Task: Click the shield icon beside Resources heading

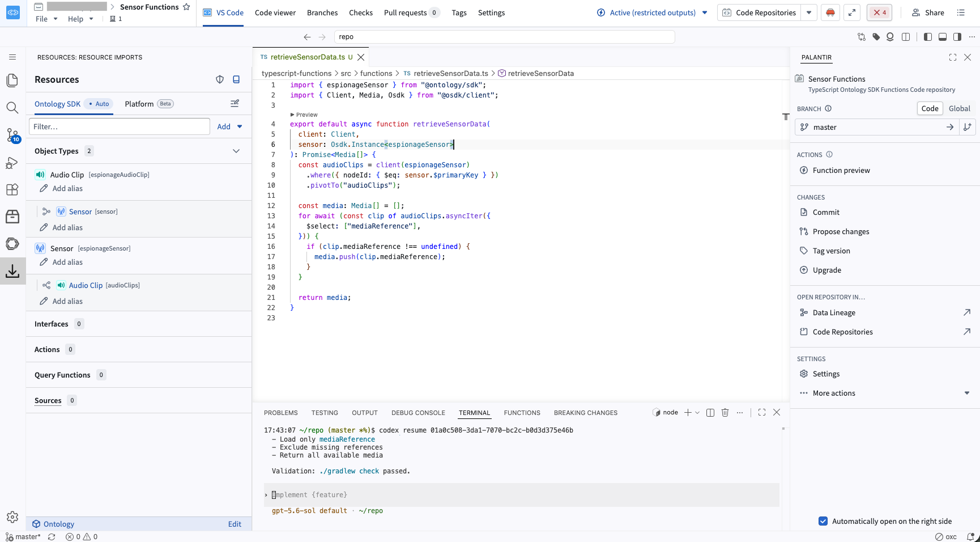Action: point(220,79)
